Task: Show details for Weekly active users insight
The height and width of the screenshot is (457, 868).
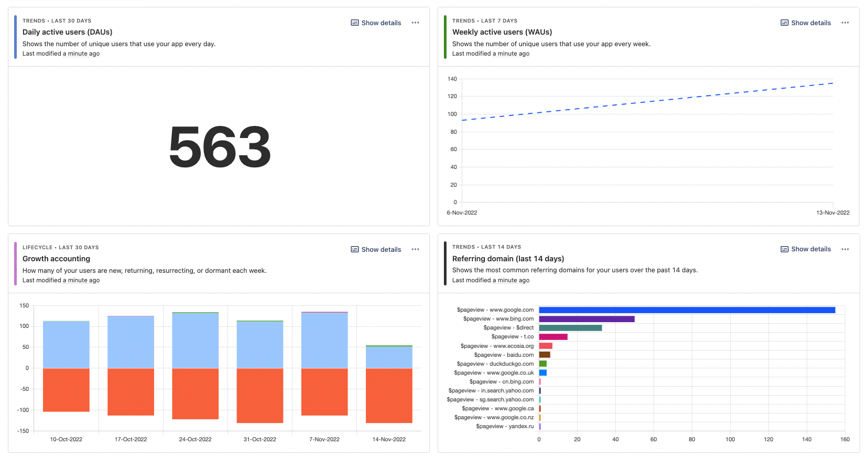Action: pyautogui.click(x=806, y=23)
